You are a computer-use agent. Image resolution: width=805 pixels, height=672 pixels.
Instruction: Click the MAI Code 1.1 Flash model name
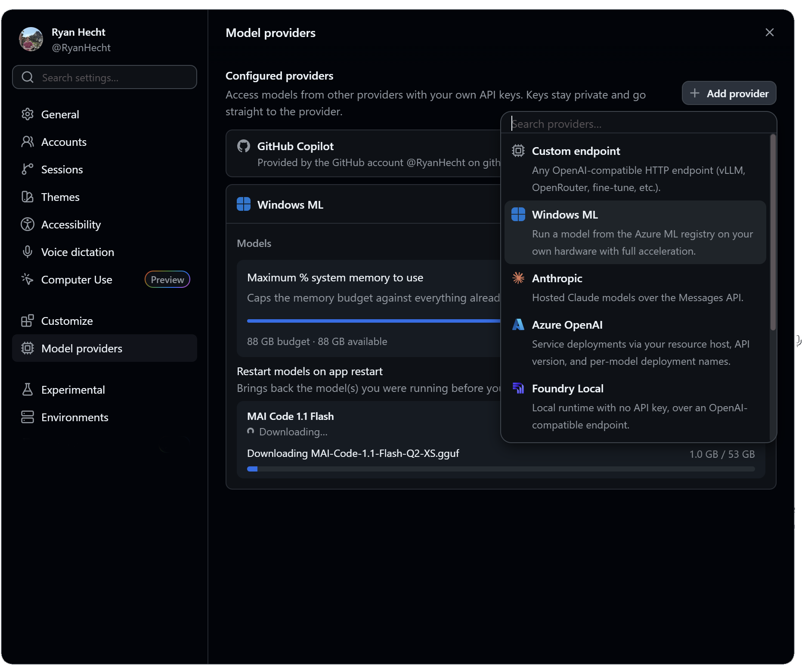(291, 416)
